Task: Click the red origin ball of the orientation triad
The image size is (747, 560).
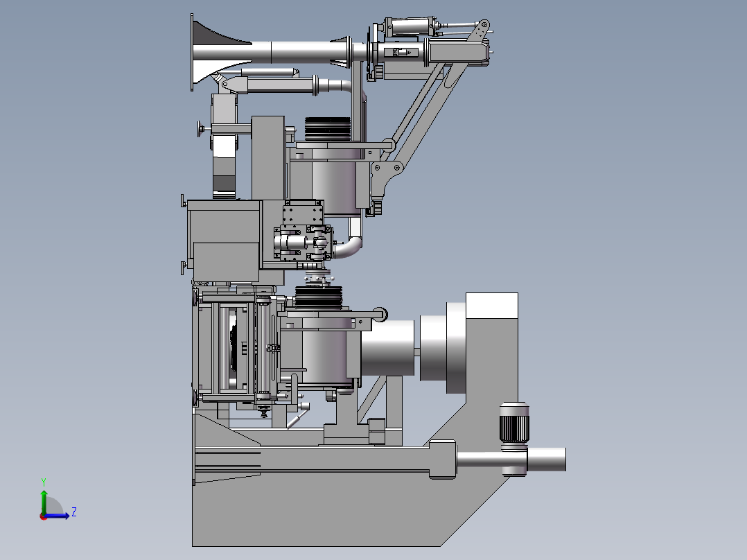Action: tap(44, 516)
